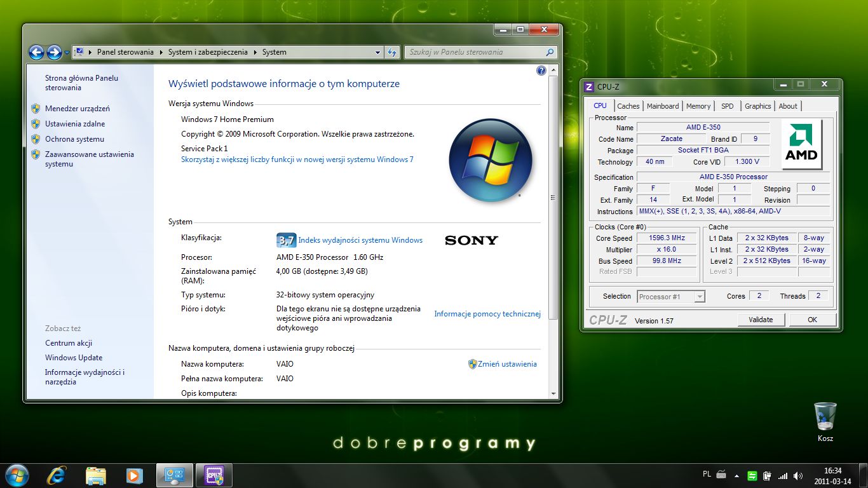Open recent pages arrow next to Forward
Viewport: 868px width, 488px height.
point(66,53)
